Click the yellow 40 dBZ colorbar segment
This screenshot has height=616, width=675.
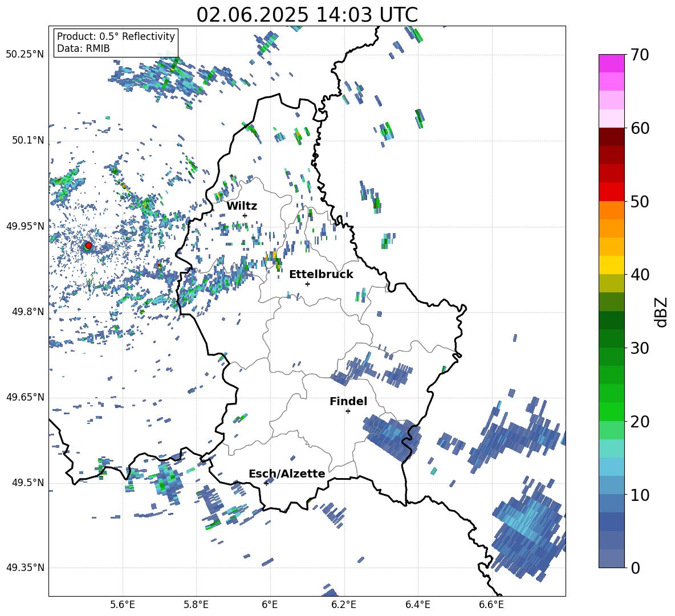[612, 265]
